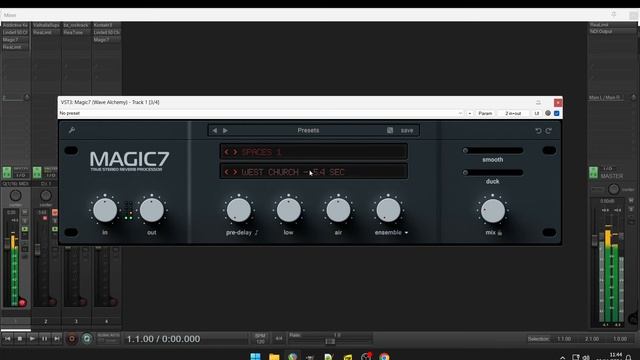Load the previous Magic7 preset arrow

coord(215,131)
